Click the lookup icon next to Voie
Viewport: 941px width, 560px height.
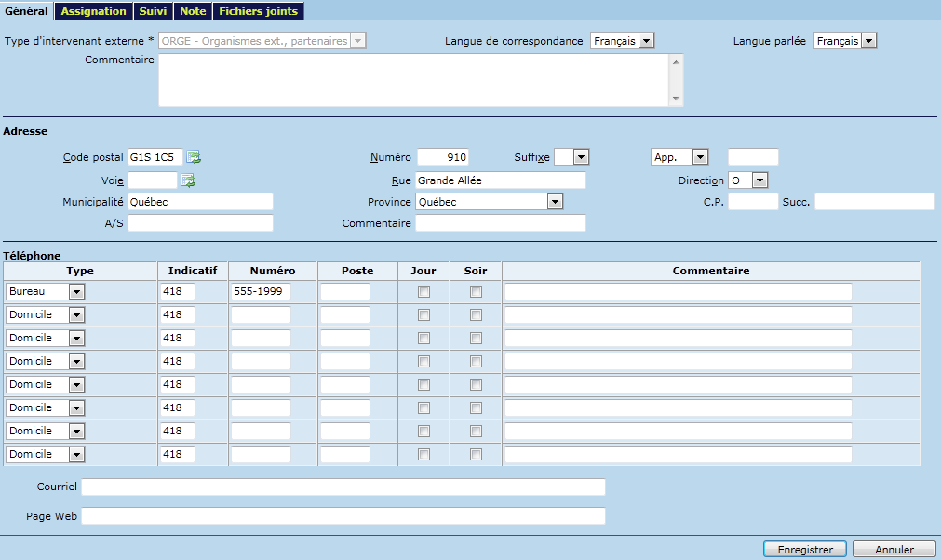188,180
